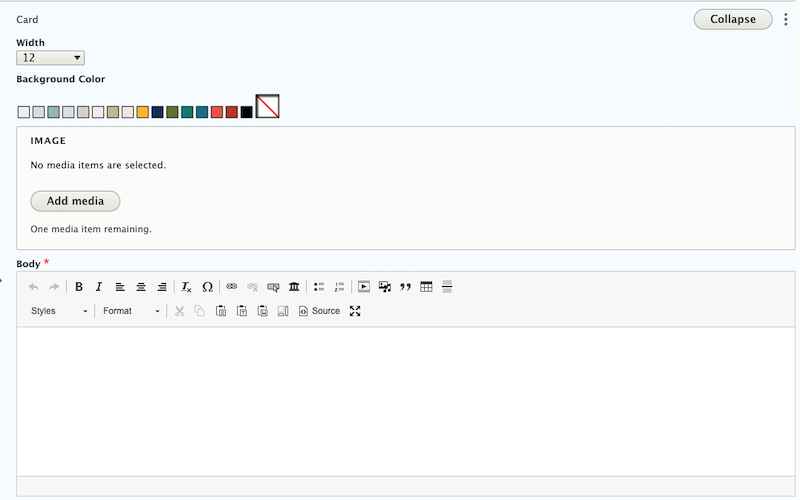The height and width of the screenshot is (500, 800).
Task: Click the Unlink icon
Action: pyautogui.click(x=253, y=287)
